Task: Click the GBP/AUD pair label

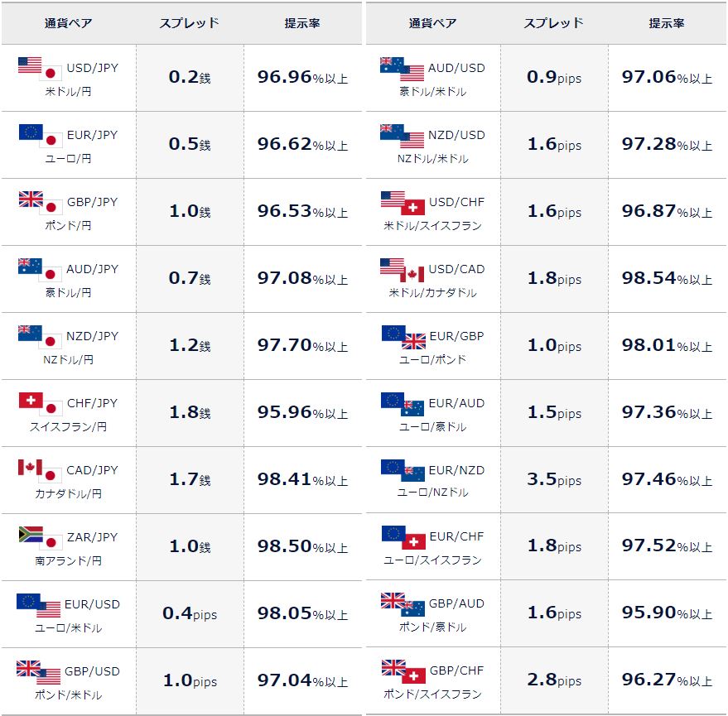Action: tap(456, 603)
